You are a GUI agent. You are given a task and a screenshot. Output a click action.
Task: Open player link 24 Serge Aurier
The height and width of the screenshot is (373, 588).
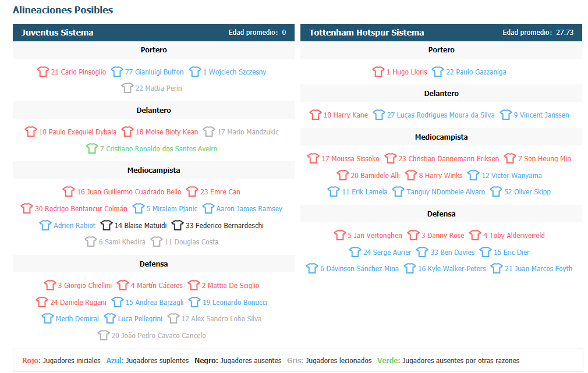(x=387, y=253)
